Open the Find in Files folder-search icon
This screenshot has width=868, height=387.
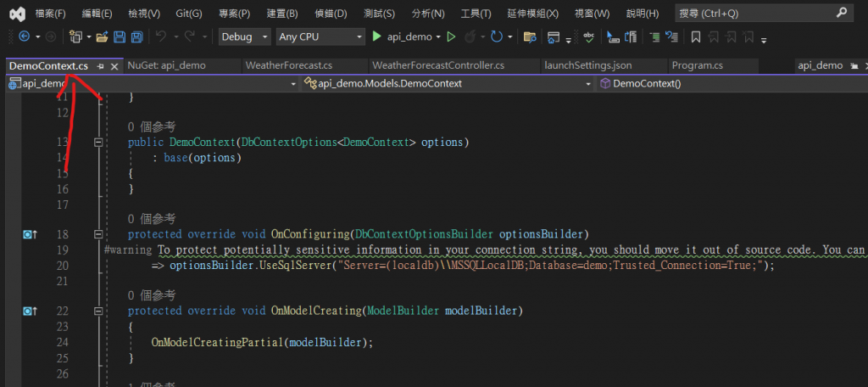530,37
